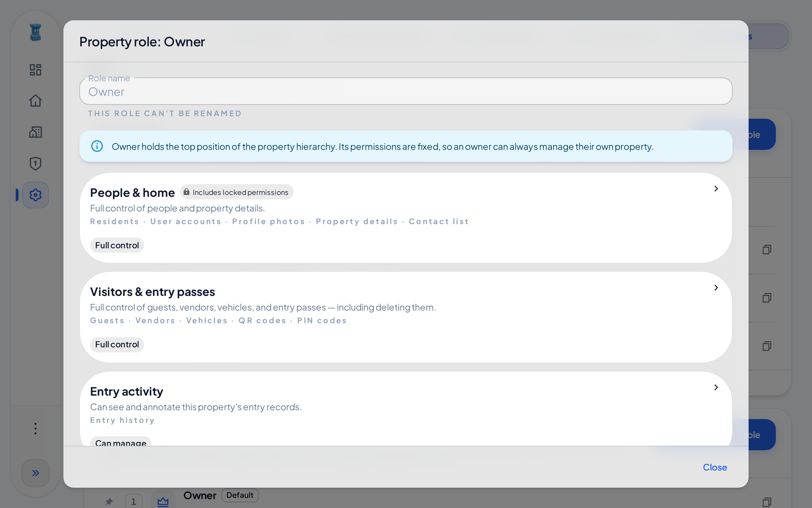Click Full control chip under People & home

click(117, 245)
